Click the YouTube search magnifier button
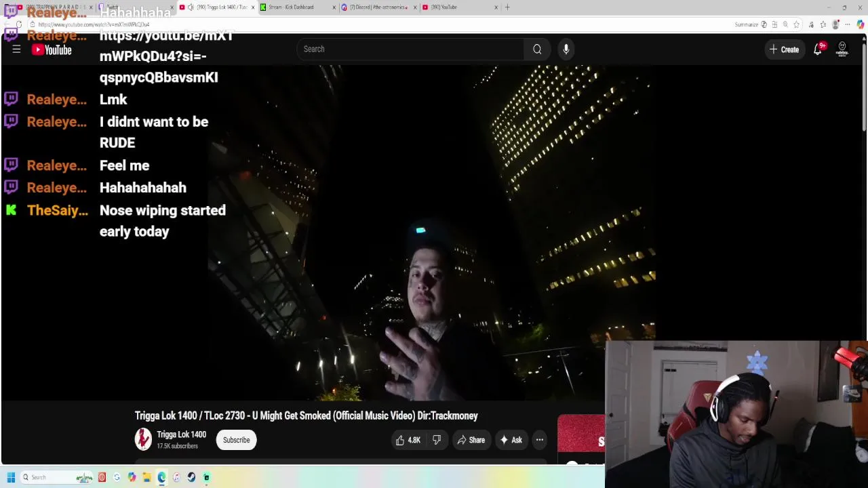This screenshot has height=488, width=868. 537,49
